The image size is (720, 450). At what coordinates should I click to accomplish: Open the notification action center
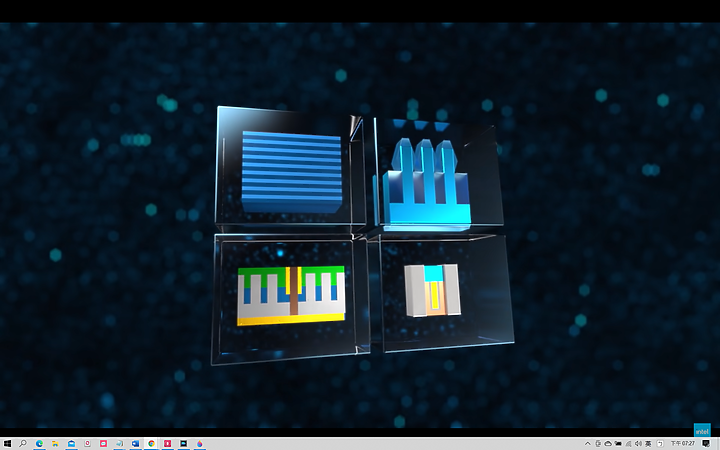(706, 444)
